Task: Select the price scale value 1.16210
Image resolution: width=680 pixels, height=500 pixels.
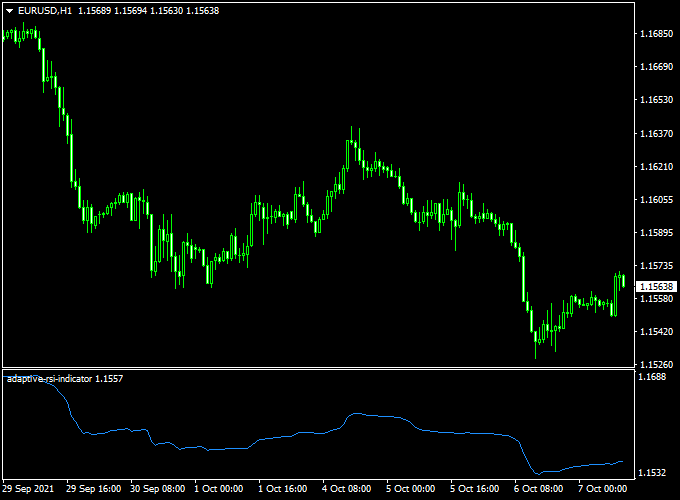Action: tap(657, 167)
